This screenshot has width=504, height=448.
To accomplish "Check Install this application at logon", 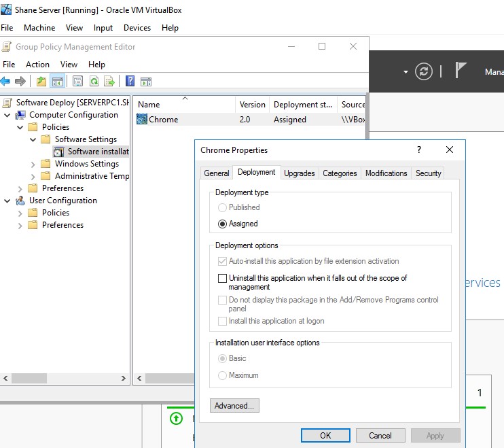I will 222,321.
